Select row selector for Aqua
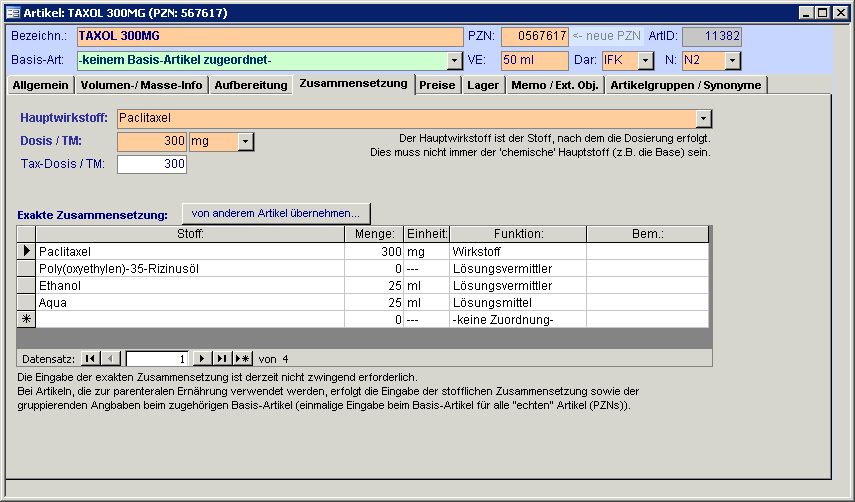The height and width of the screenshot is (502, 855). [26, 302]
